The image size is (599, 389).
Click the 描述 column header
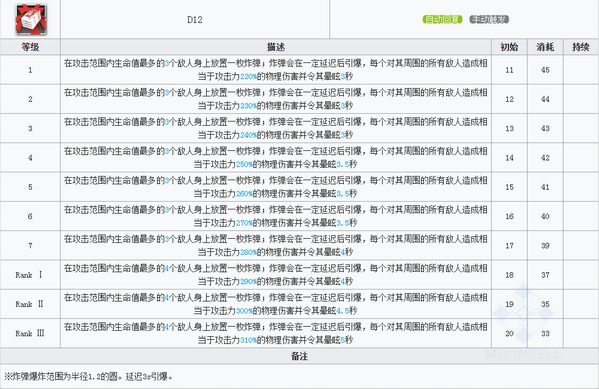[276, 47]
